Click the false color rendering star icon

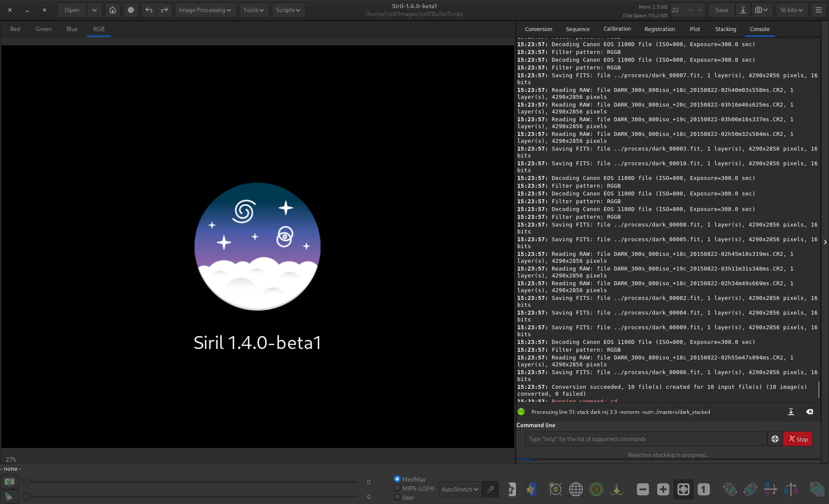coord(530,489)
